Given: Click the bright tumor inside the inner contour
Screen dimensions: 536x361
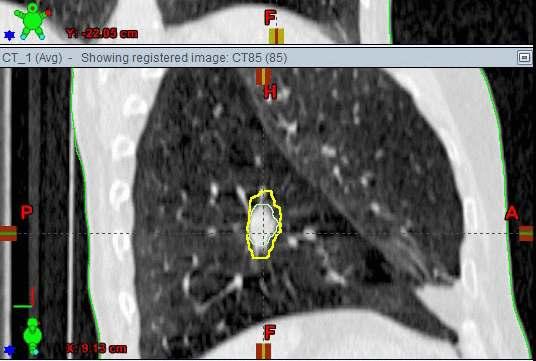Looking at the screenshot, I should click(263, 225).
